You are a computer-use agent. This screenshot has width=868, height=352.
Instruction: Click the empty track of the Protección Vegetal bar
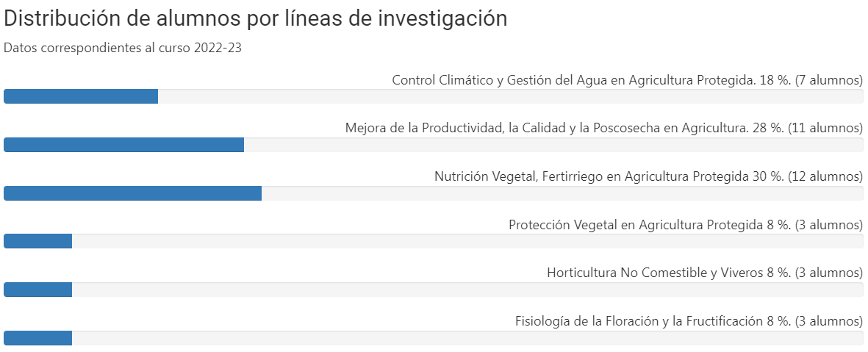pyautogui.click(x=467, y=241)
